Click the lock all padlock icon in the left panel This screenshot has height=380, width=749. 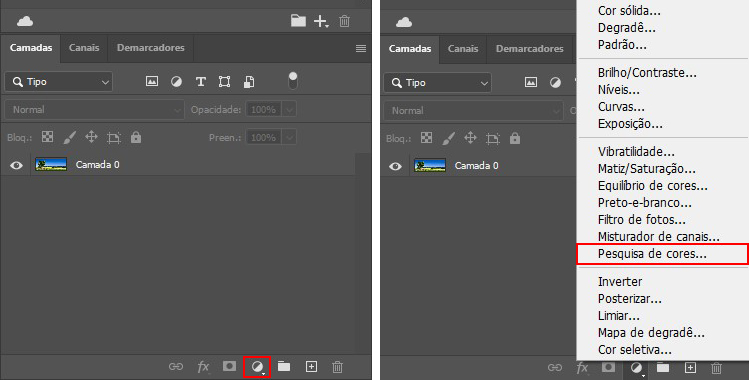(x=136, y=137)
